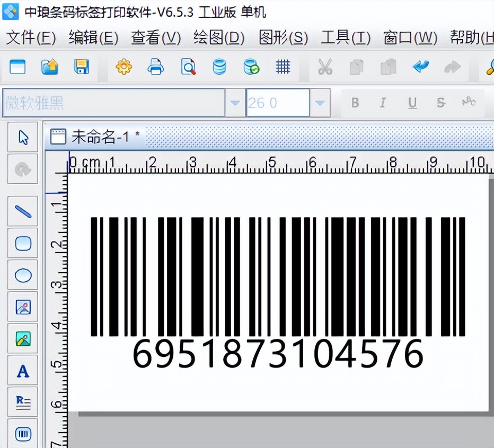This screenshot has height=448, width=494.
Task: Click the Print icon in the toolbar
Action: point(156,67)
